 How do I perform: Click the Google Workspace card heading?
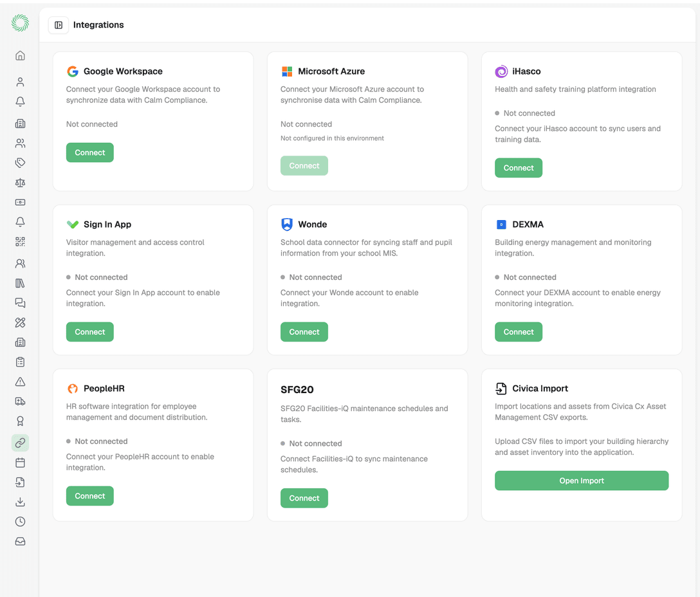(x=123, y=71)
